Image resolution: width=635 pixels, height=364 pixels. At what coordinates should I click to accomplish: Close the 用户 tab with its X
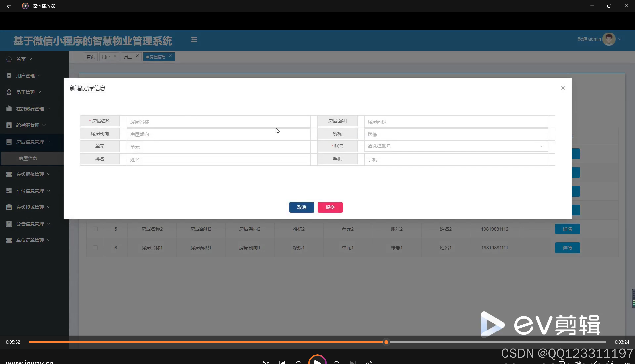(x=115, y=56)
